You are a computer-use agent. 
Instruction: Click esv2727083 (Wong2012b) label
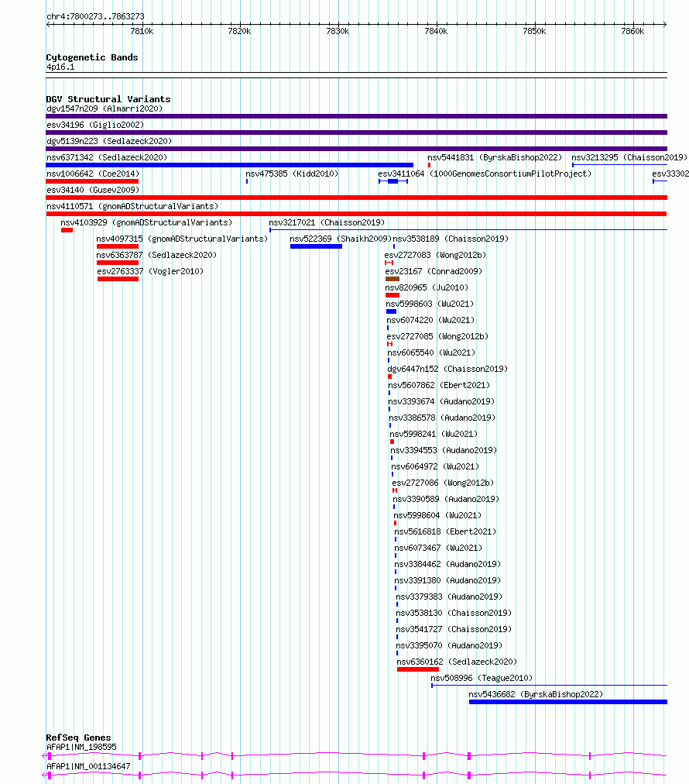(x=435, y=255)
